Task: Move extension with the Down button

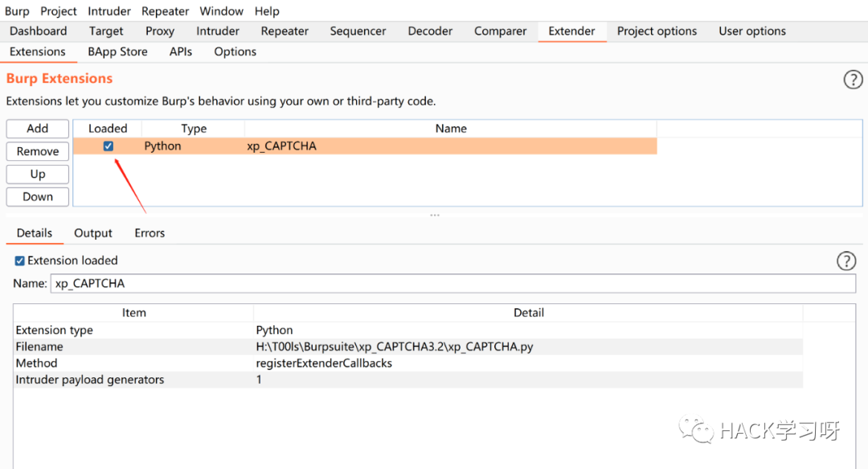Action: point(38,197)
